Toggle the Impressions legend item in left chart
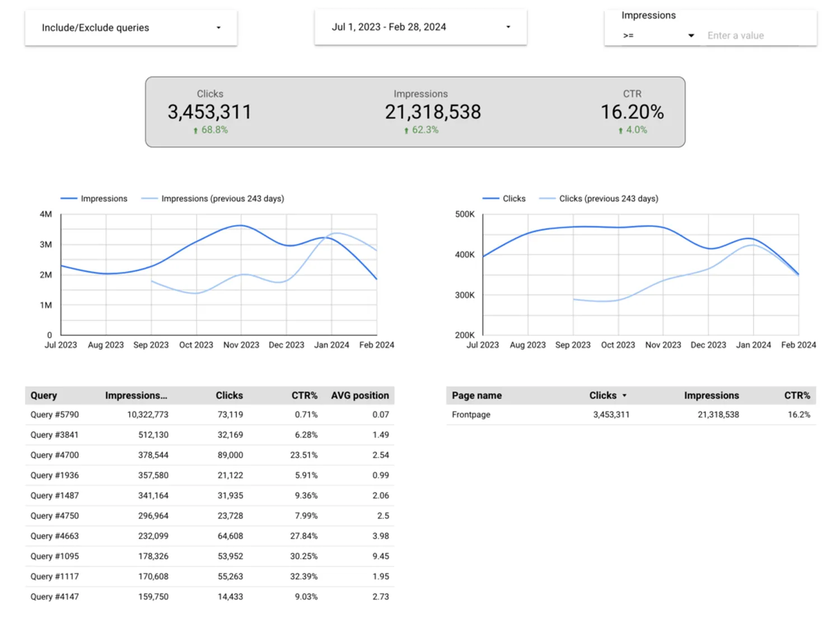The width and height of the screenshot is (840, 631). 94,198
